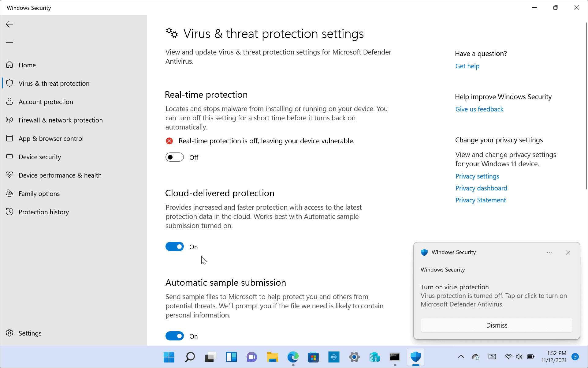Click the back arrow icon
The image size is (588, 368).
point(9,24)
